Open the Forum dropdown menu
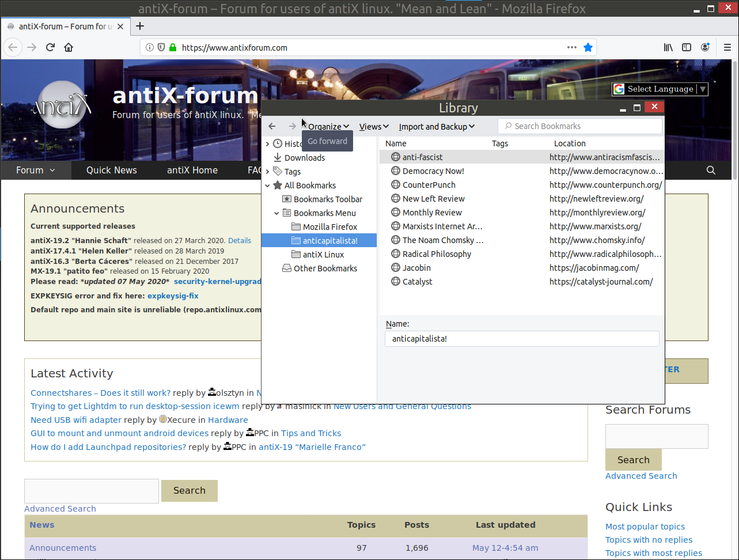The image size is (739, 560). 36,170
